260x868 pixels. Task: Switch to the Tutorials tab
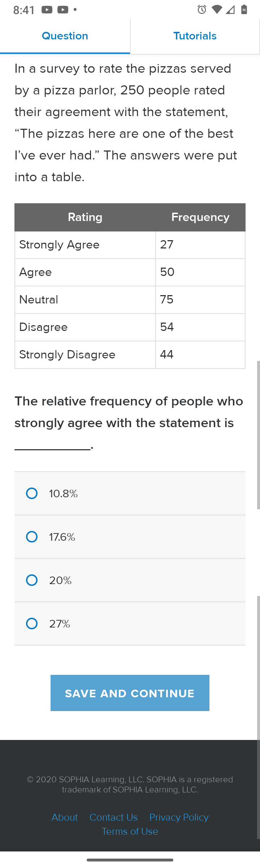[x=195, y=36]
